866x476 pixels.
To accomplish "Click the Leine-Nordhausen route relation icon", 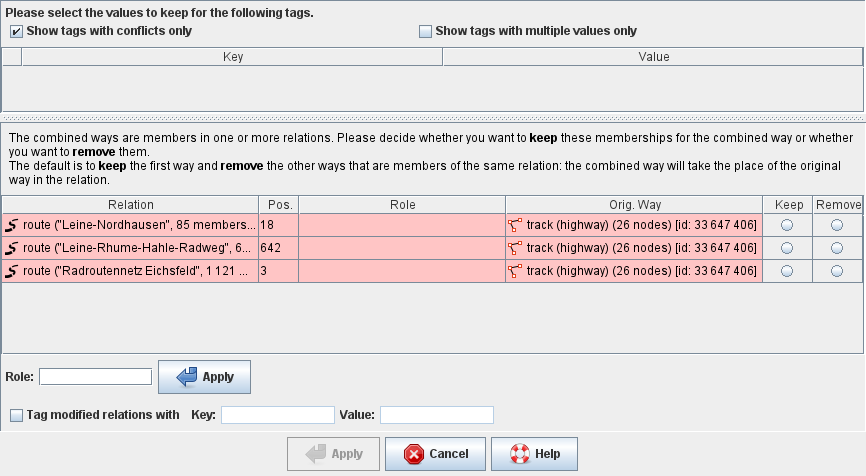I will point(12,224).
